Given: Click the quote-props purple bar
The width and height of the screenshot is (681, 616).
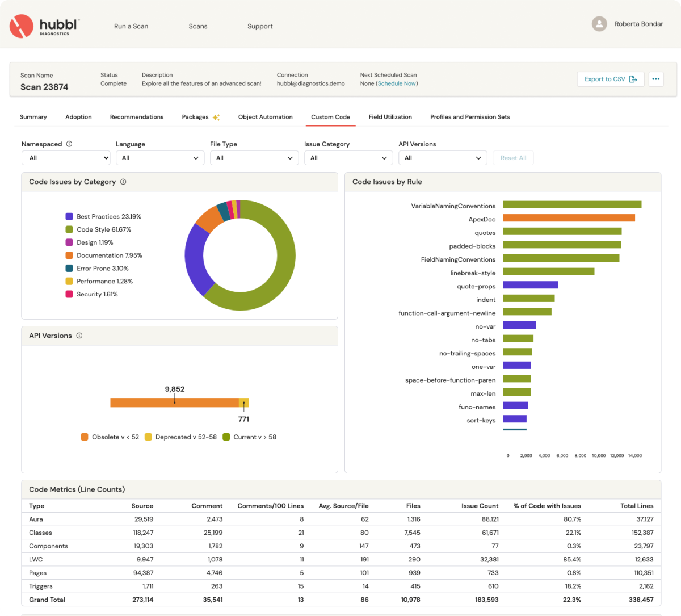Looking at the screenshot, I should click(531, 285).
